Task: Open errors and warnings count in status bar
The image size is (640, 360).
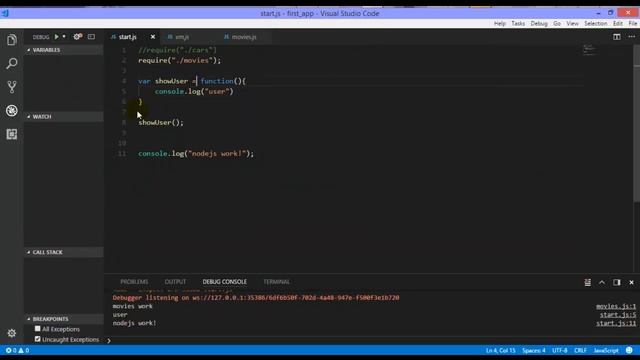Action: 17,351
